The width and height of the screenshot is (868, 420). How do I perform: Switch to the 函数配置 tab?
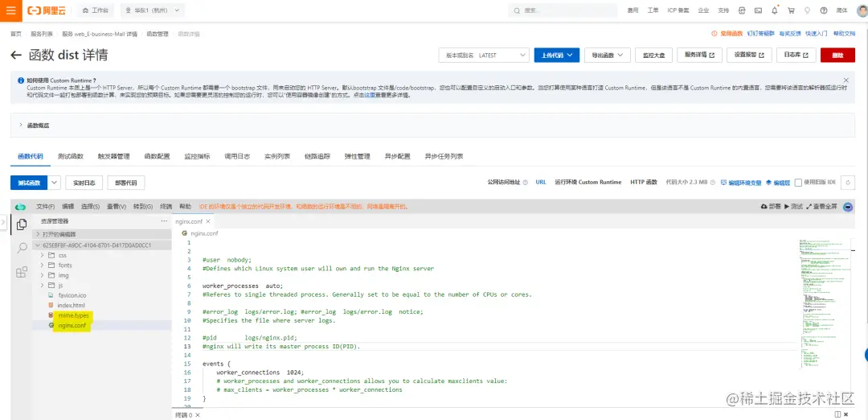coord(157,156)
